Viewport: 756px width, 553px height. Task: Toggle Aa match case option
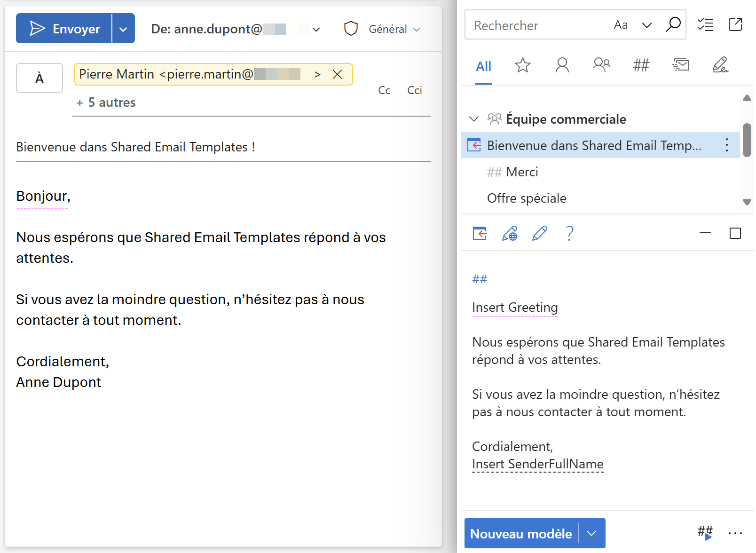pos(621,25)
